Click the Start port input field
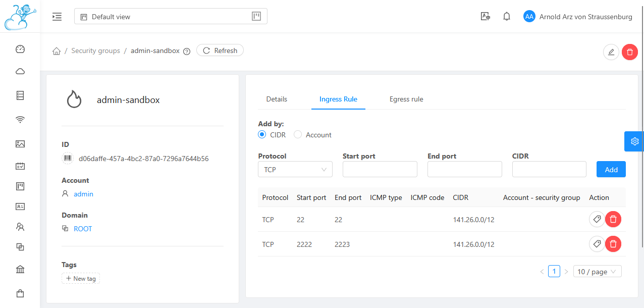 pos(380,170)
